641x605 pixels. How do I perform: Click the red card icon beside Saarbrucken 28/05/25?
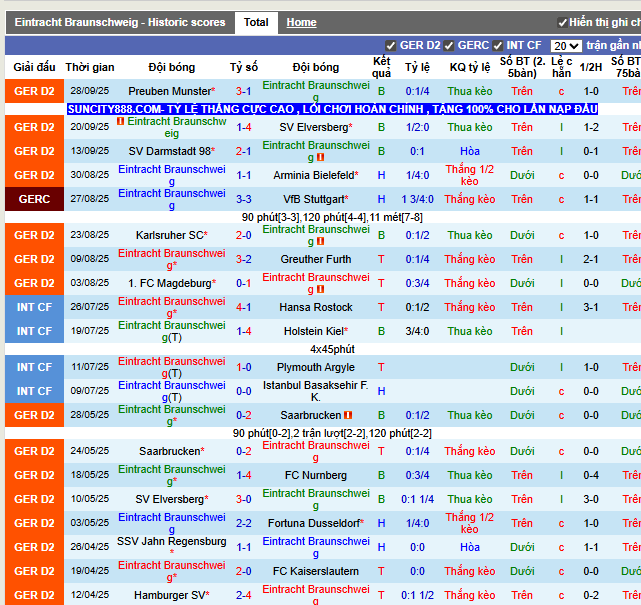point(348,415)
